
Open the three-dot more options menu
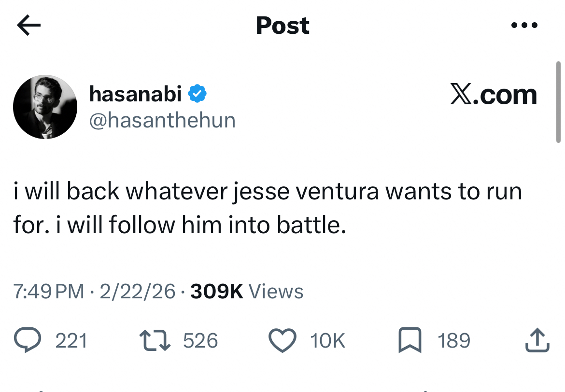[524, 26]
